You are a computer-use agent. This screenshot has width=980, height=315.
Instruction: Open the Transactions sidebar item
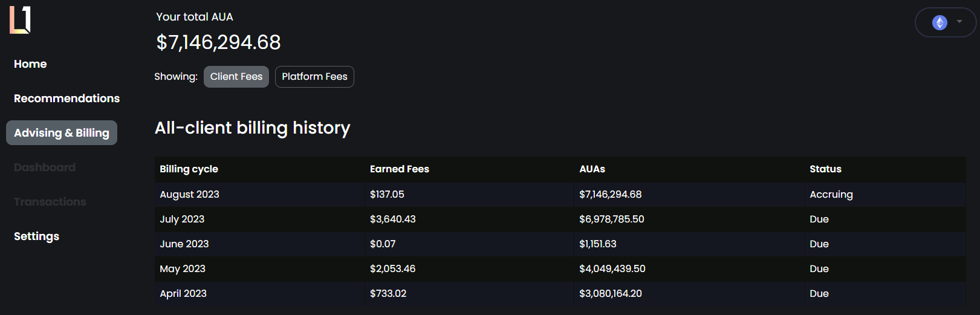click(50, 202)
